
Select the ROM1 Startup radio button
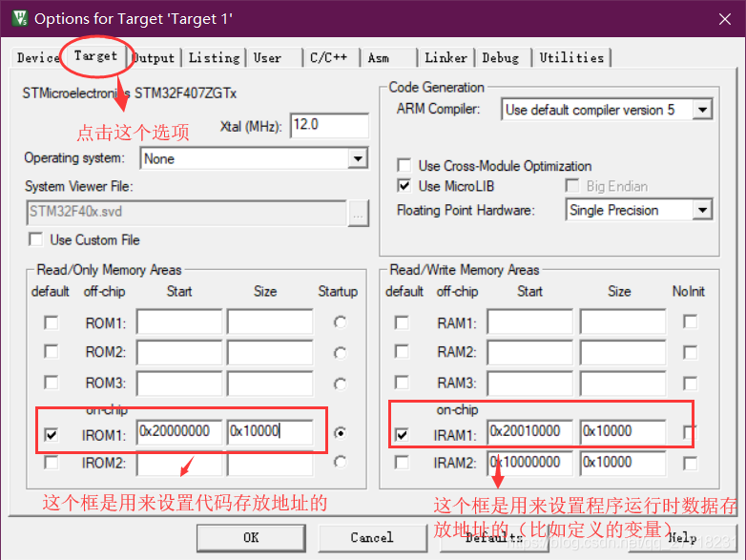point(341,322)
